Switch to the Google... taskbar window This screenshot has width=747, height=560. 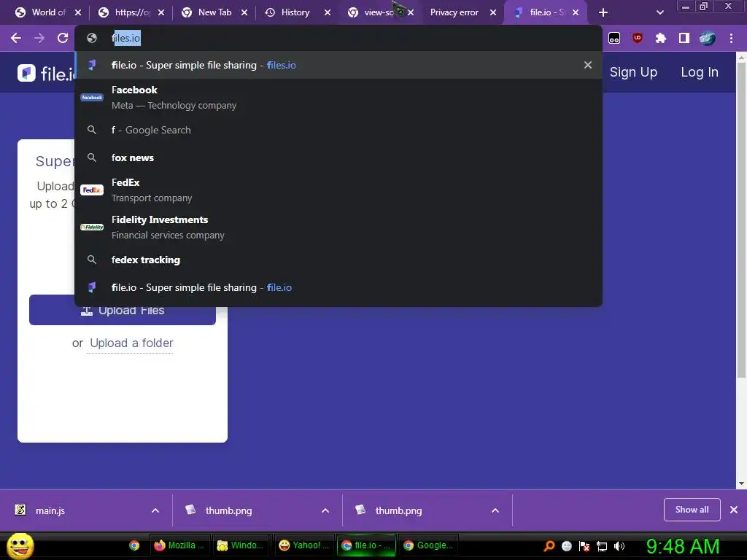tap(428, 545)
